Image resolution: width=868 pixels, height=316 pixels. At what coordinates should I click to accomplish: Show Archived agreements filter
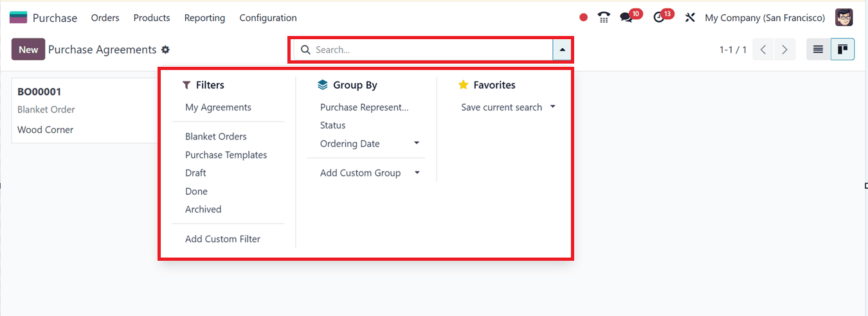pos(203,209)
